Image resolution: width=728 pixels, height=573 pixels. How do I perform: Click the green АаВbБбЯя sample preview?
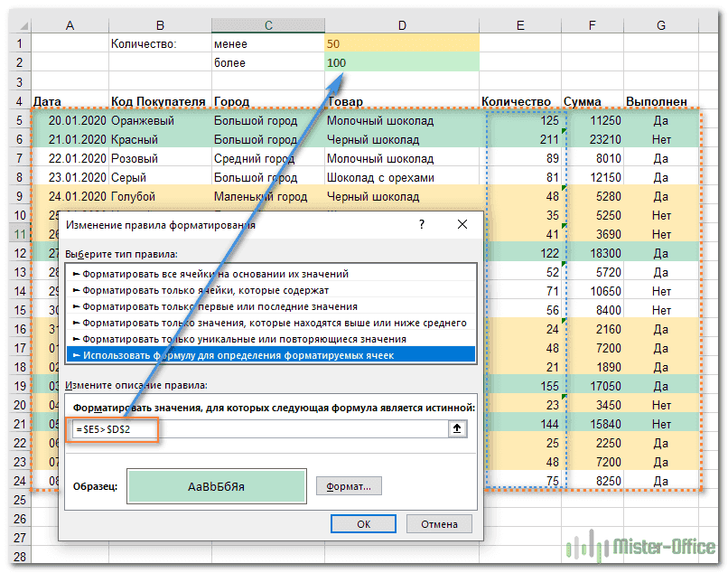click(x=216, y=486)
